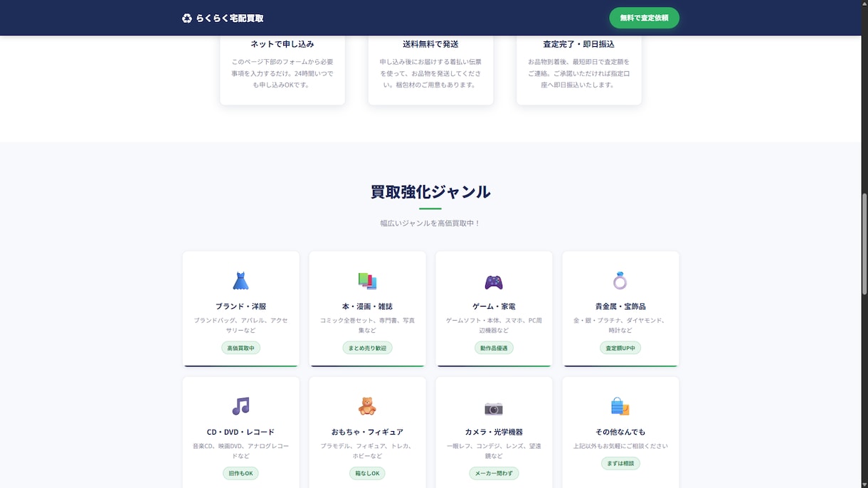Click the blue dress icon
Screen dimensions: 868x488
pyautogui.click(x=240, y=281)
